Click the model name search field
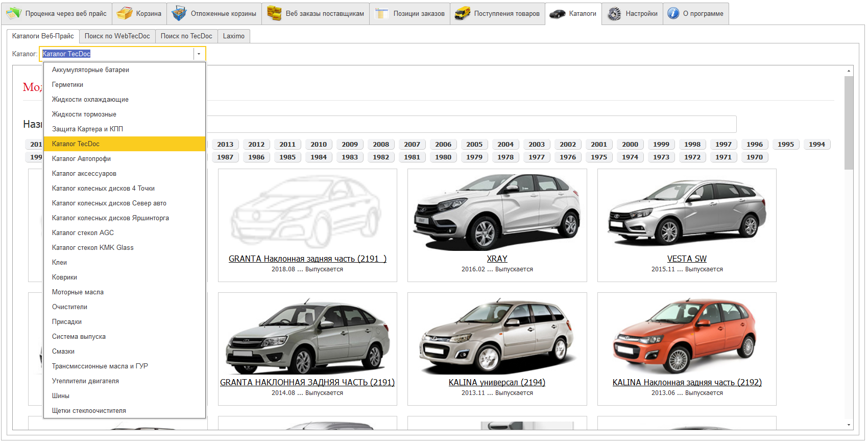Viewport: 868px width, 442px height. pyautogui.click(x=471, y=124)
